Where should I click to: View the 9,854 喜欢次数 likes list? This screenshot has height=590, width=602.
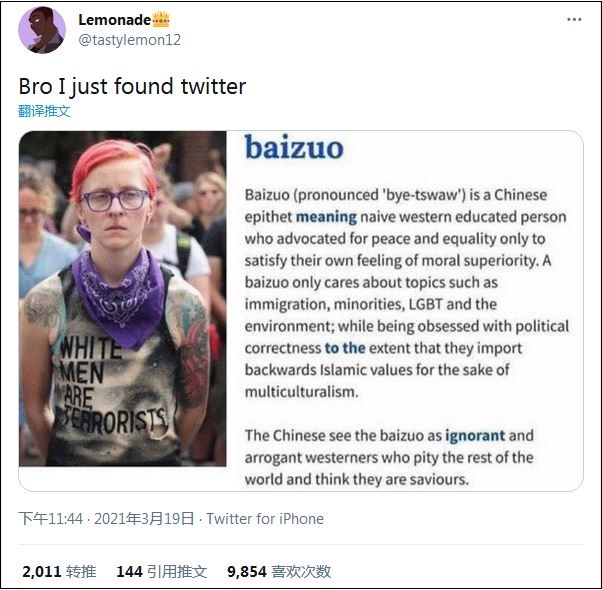click(279, 572)
